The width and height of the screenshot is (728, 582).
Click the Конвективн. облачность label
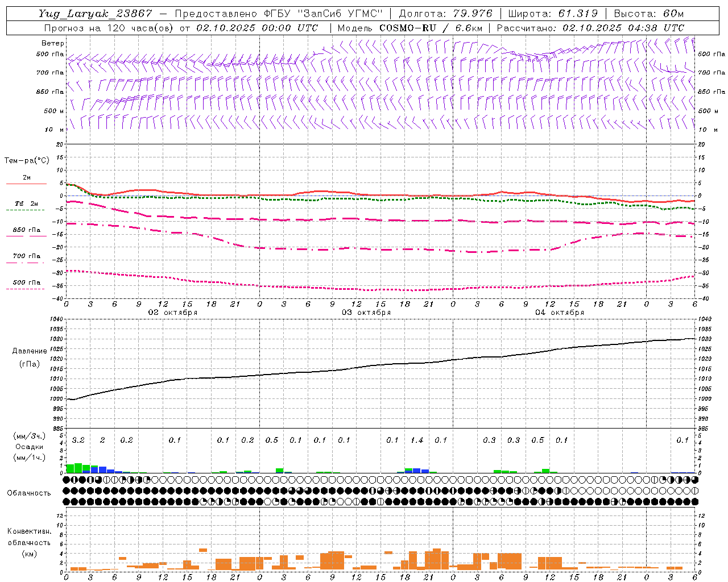click(29, 537)
